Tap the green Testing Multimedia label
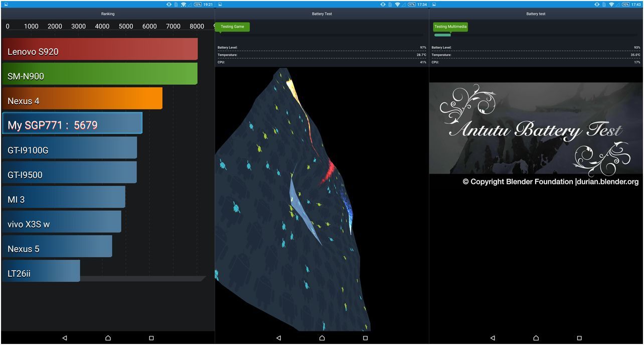This screenshot has height=345, width=644. coord(450,27)
